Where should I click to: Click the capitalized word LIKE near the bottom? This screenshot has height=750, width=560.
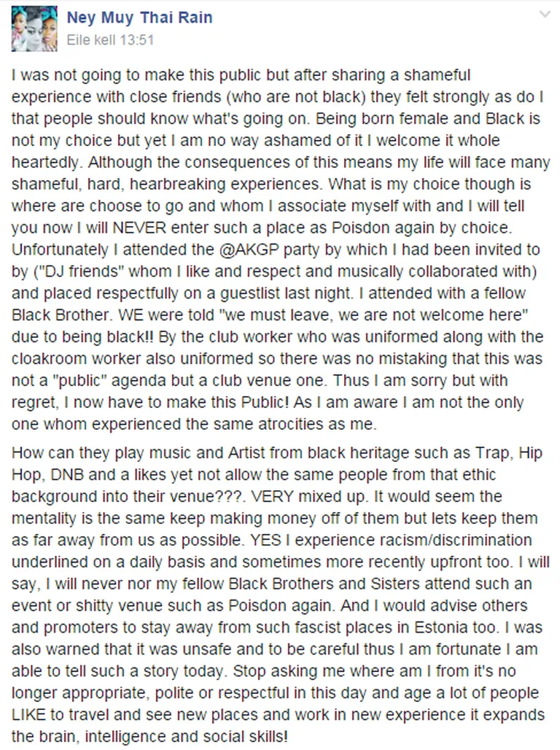click(x=28, y=714)
